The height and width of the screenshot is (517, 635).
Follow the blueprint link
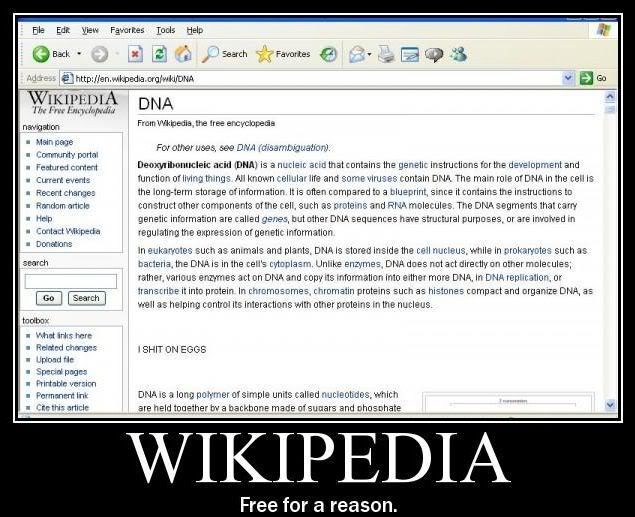click(x=408, y=192)
